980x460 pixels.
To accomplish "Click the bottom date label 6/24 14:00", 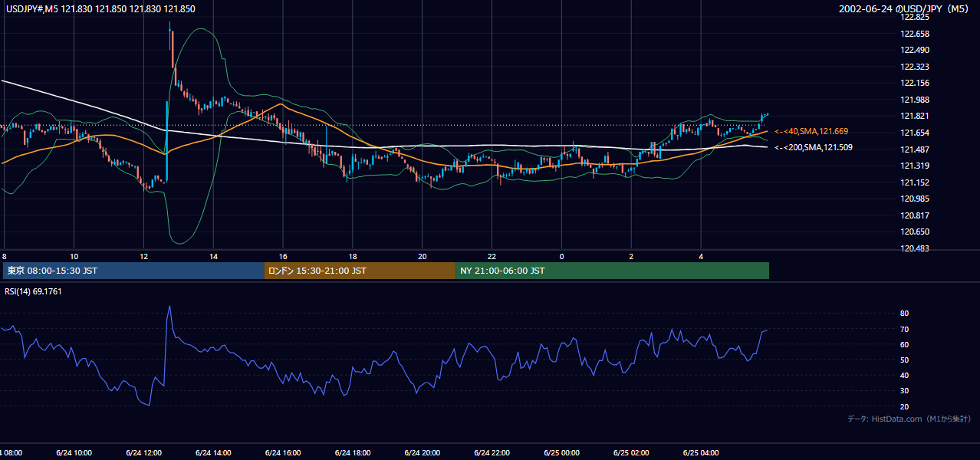I will click(213, 452).
